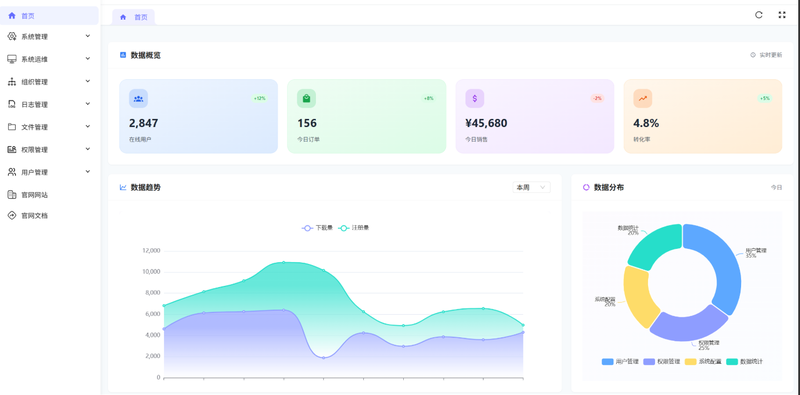This screenshot has width=800, height=395.
Task: Expand the 权限管理 menu chevron
Action: click(x=88, y=149)
